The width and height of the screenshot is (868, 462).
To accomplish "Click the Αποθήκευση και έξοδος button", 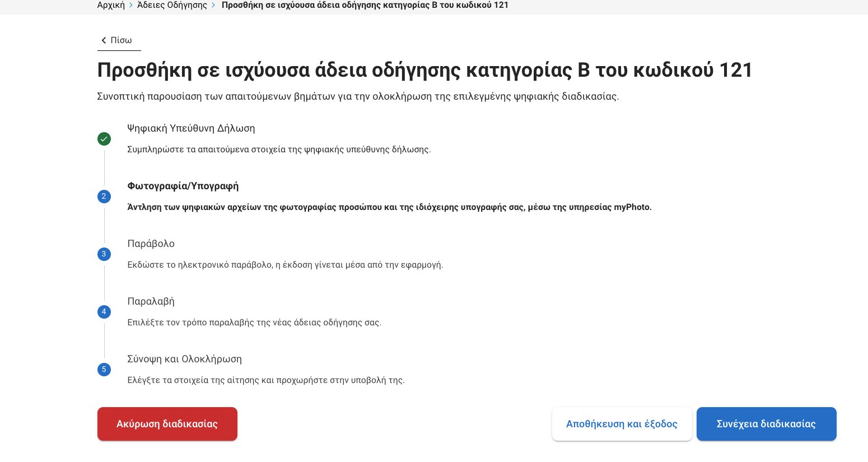I will pos(622,424).
